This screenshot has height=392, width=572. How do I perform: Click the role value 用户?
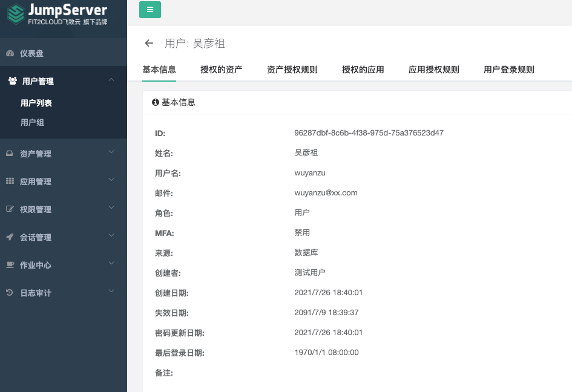(302, 212)
